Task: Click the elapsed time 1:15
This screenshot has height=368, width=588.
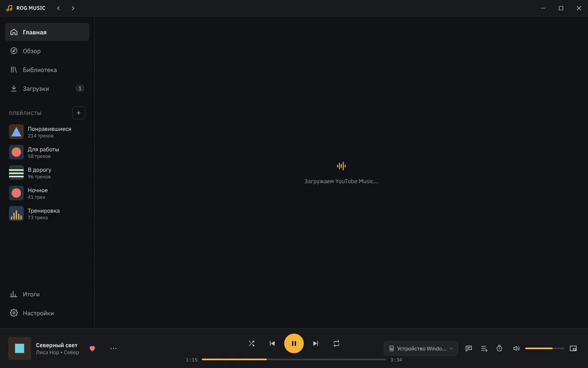Action: 192,360
